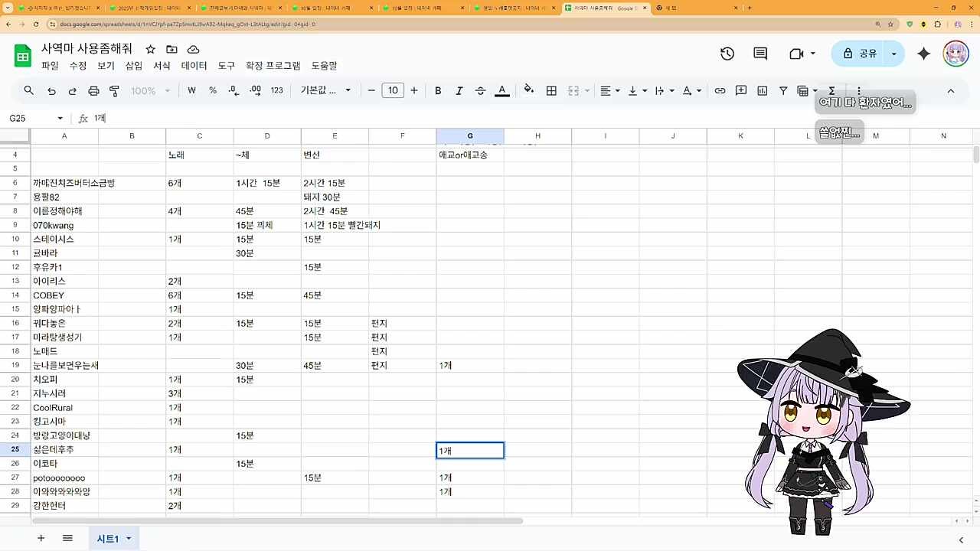Toggle italic formatting I
Screen dimensions: 980x551
(x=459, y=90)
